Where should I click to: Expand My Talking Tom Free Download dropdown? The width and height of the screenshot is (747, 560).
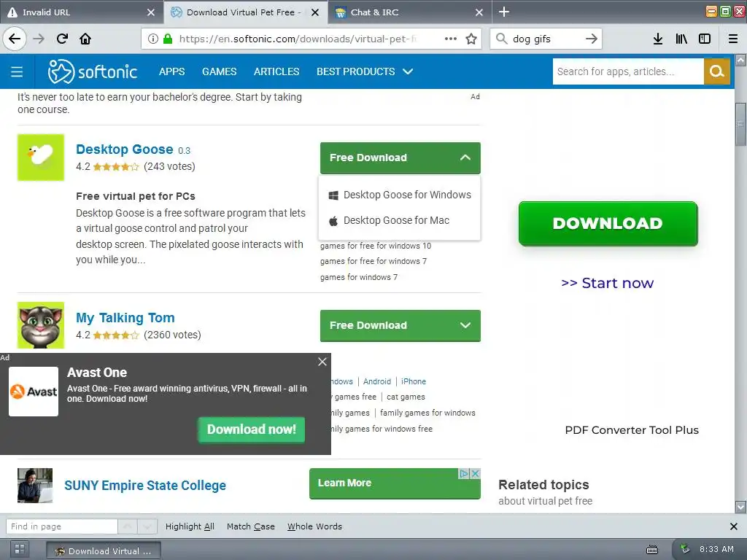[x=400, y=325]
